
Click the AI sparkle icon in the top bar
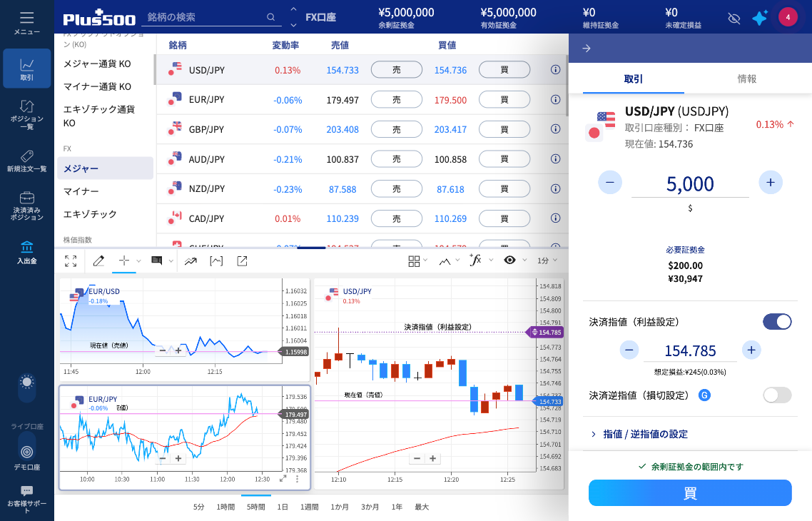click(x=758, y=18)
